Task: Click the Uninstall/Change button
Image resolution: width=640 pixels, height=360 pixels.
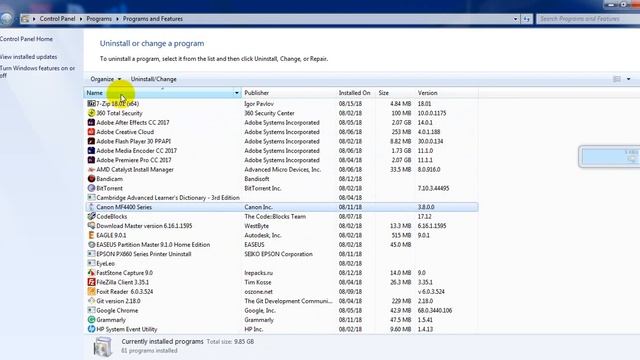Action: tap(153, 79)
